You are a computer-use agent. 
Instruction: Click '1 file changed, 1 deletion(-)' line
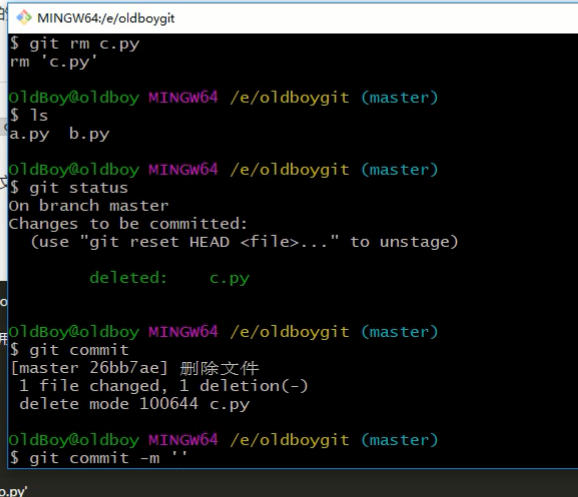click(x=164, y=386)
